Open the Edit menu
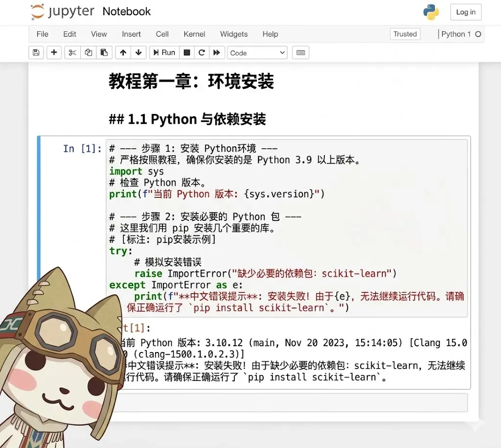Image resolution: width=501 pixels, height=448 pixels. 69,34
